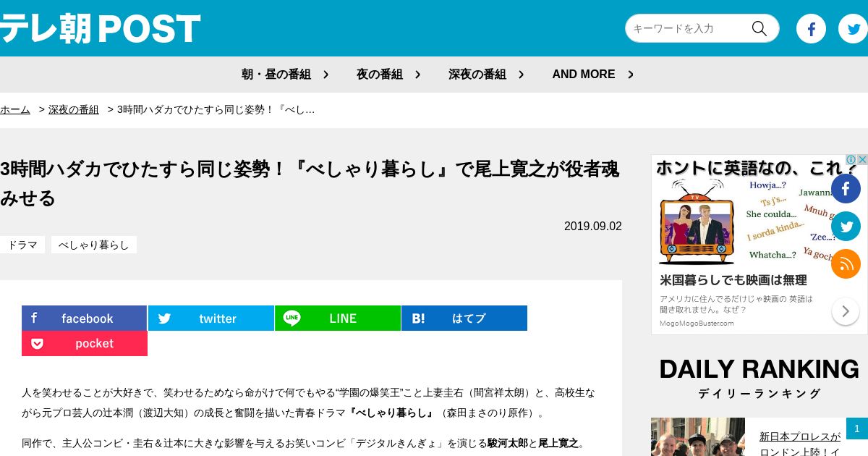Click the bold name 駿河太郎 in article

(508, 443)
